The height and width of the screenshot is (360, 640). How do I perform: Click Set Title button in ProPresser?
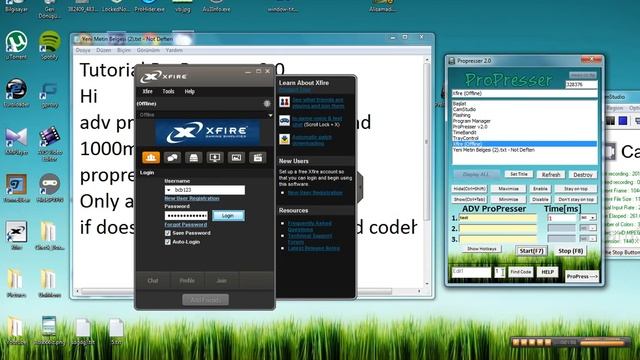click(519, 174)
